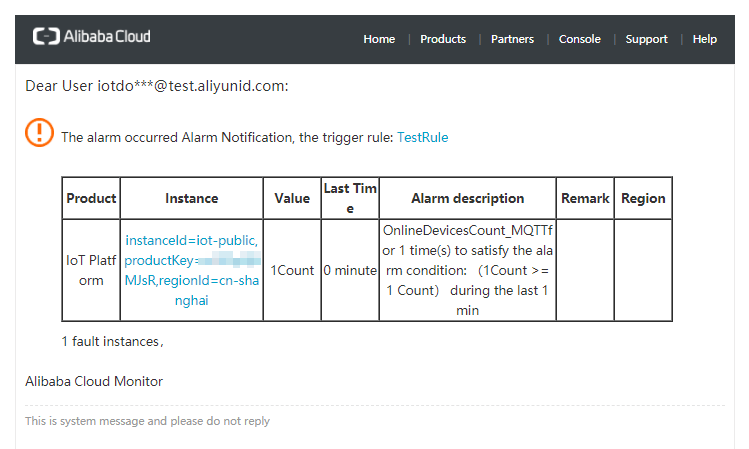Open the Console link in header

pyautogui.click(x=579, y=39)
